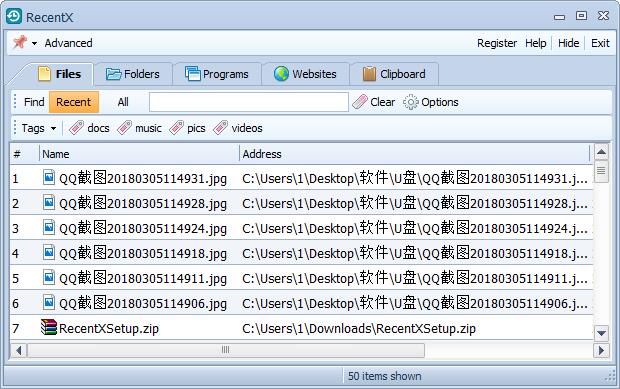Select RecentXSetup.zip in the list
Viewport: 620px width, 389px height.
tap(109, 328)
